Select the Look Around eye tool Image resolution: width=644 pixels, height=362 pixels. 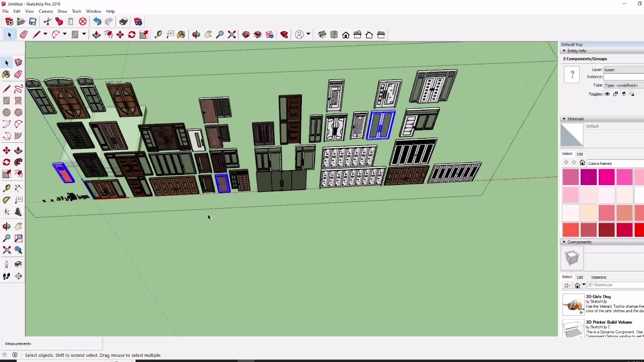click(x=18, y=264)
